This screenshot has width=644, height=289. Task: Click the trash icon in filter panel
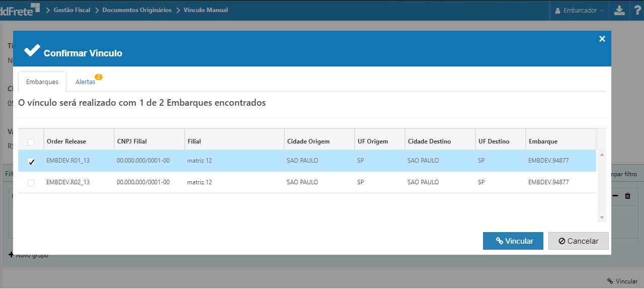click(x=627, y=196)
